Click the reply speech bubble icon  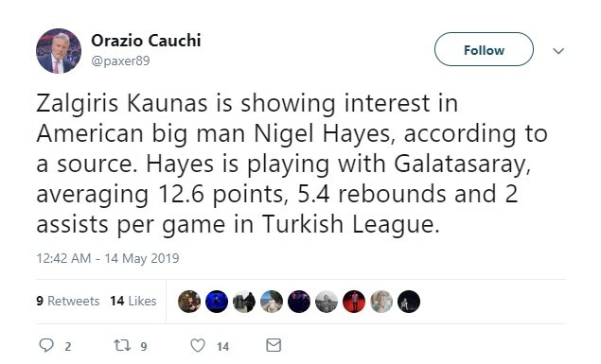click(x=46, y=345)
